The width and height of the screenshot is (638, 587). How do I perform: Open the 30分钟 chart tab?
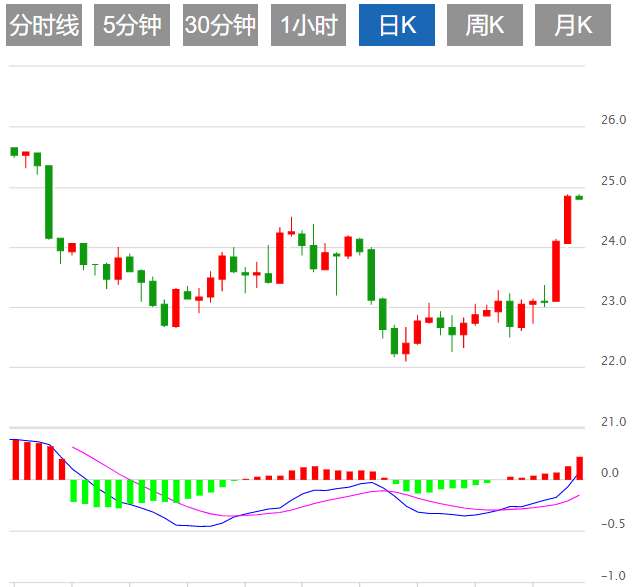[x=220, y=26]
